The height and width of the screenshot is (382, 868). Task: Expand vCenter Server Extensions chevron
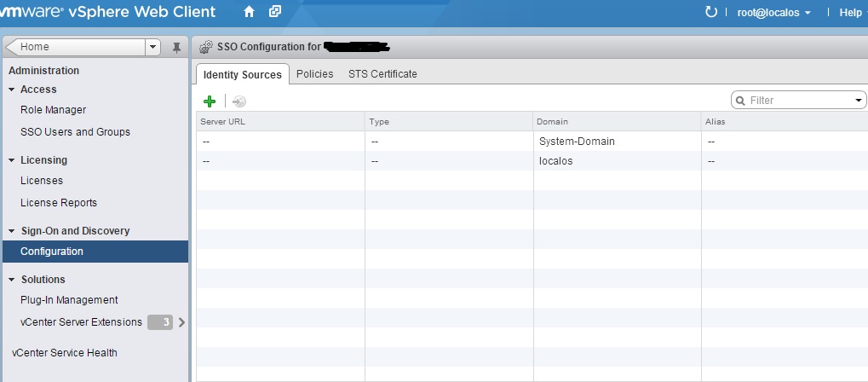click(181, 322)
